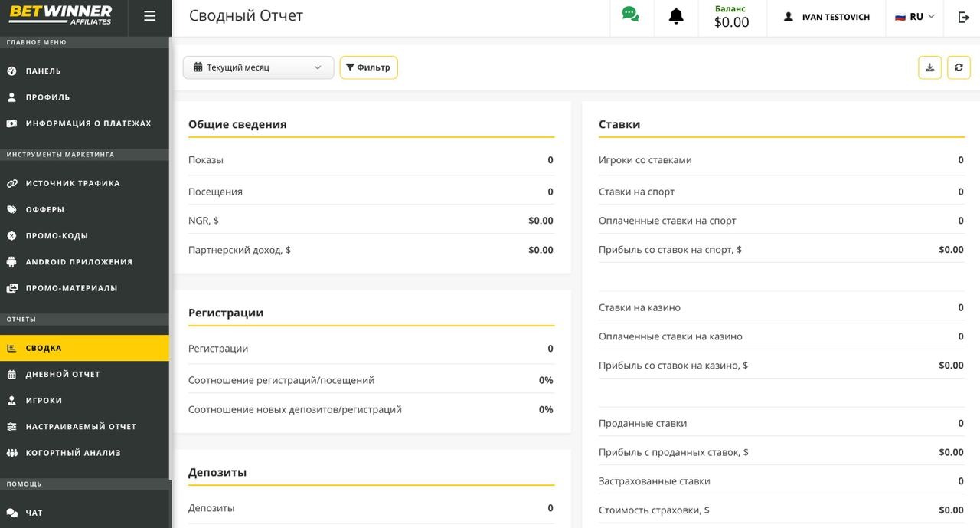
Task: Open Android приложения section
Action: click(79, 262)
